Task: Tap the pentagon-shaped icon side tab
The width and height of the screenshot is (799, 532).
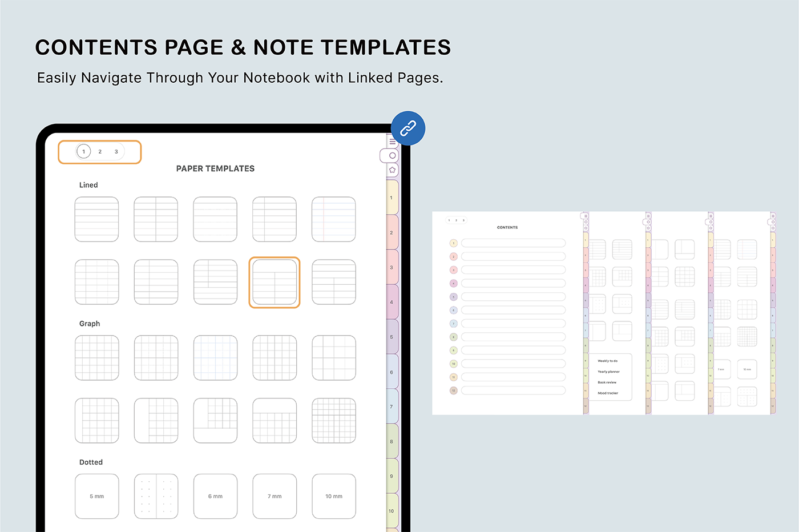Action: click(392, 170)
